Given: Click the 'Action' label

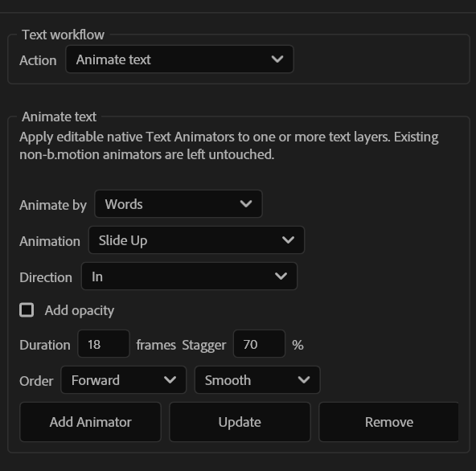Looking at the screenshot, I should pyautogui.click(x=38, y=60).
